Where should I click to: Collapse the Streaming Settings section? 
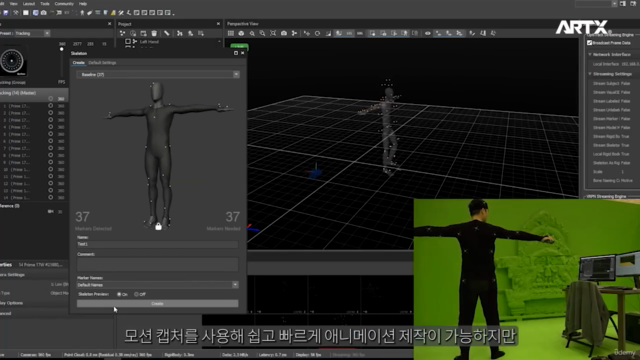[590, 74]
